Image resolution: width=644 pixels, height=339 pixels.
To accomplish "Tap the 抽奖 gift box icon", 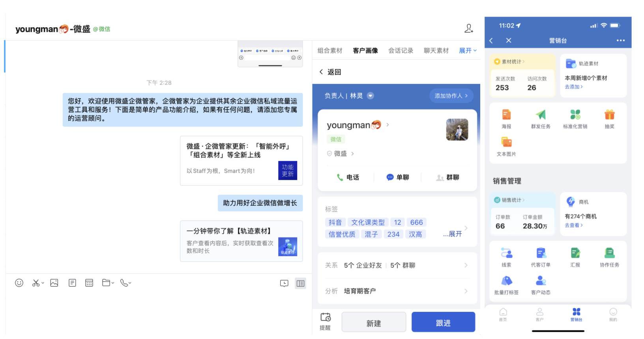I will pyautogui.click(x=609, y=115).
